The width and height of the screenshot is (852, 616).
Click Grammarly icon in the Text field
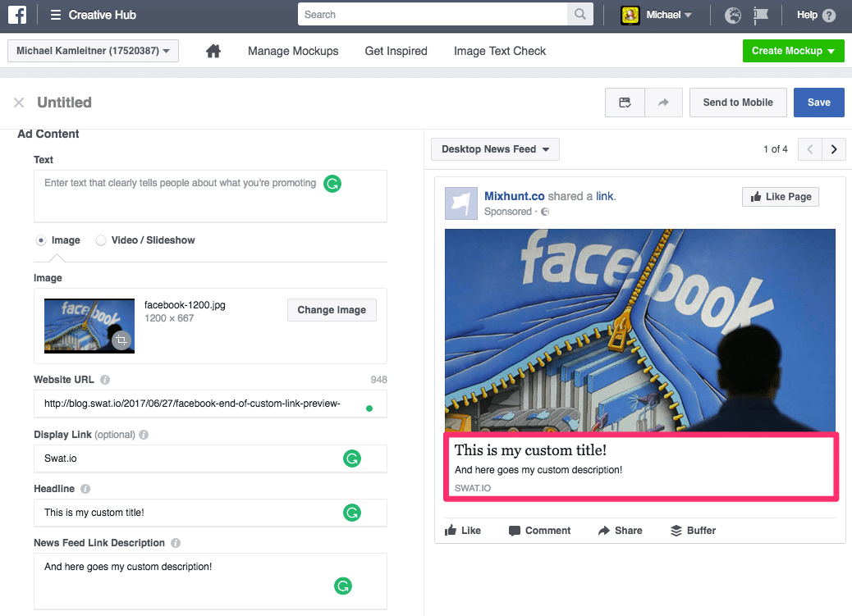[x=332, y=184]
